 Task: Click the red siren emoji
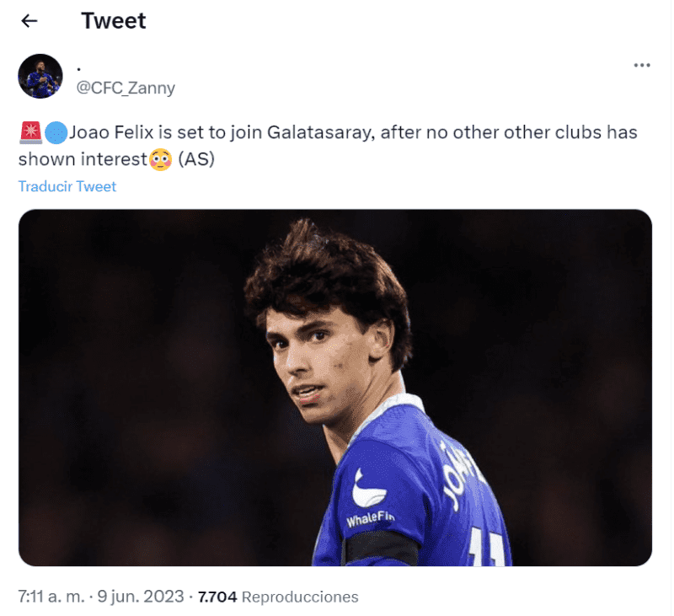(29, 133)
